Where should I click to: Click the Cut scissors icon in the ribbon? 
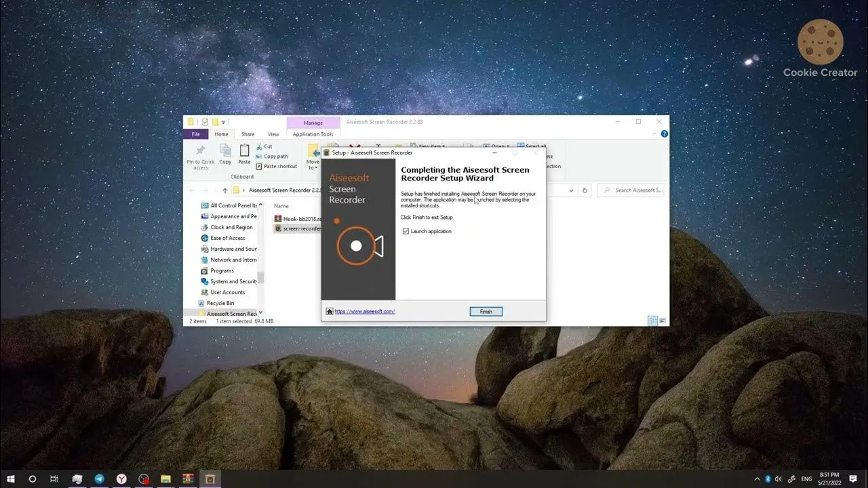(x=259, y=146)
